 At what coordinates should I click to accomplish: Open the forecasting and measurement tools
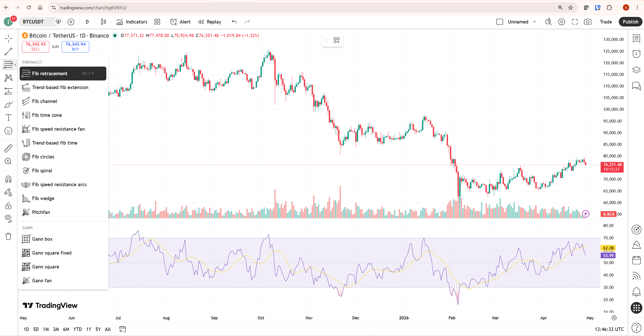pos(8,91)
